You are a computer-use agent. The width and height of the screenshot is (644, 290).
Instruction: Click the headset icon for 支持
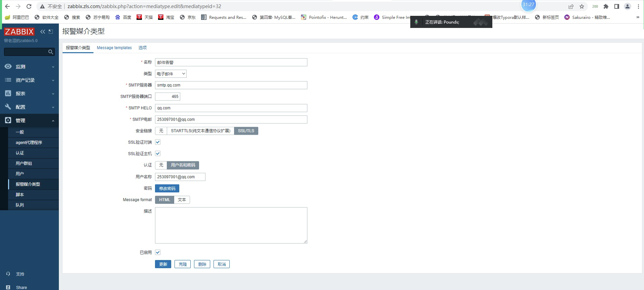(x=8, y=274)
